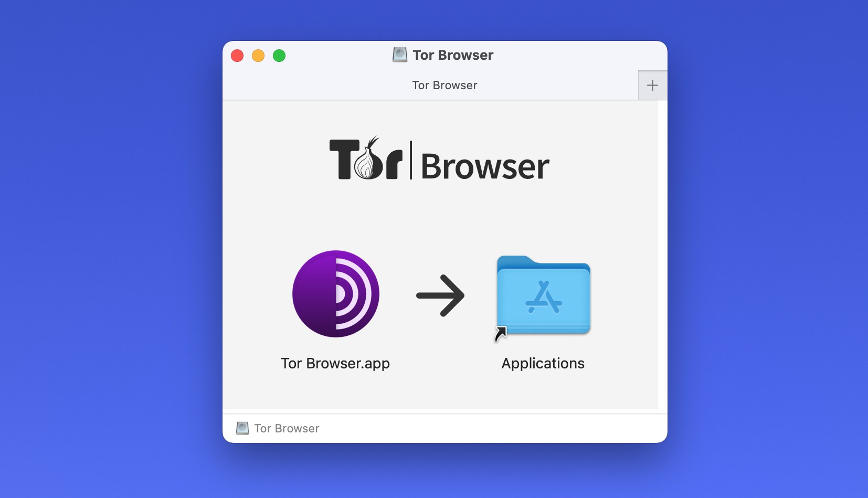Click the Applications folder label
Viewport: 868px width, 498px height.
543,363
